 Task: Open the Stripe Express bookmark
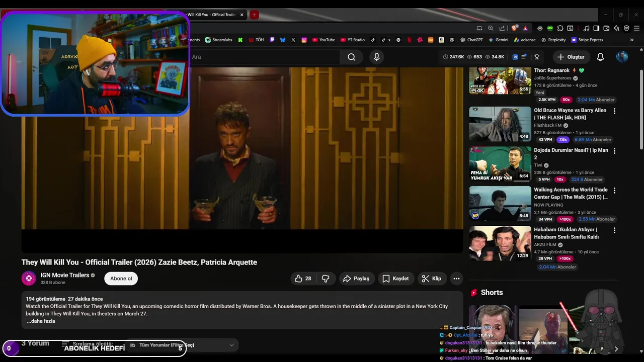tap(587, 40)
